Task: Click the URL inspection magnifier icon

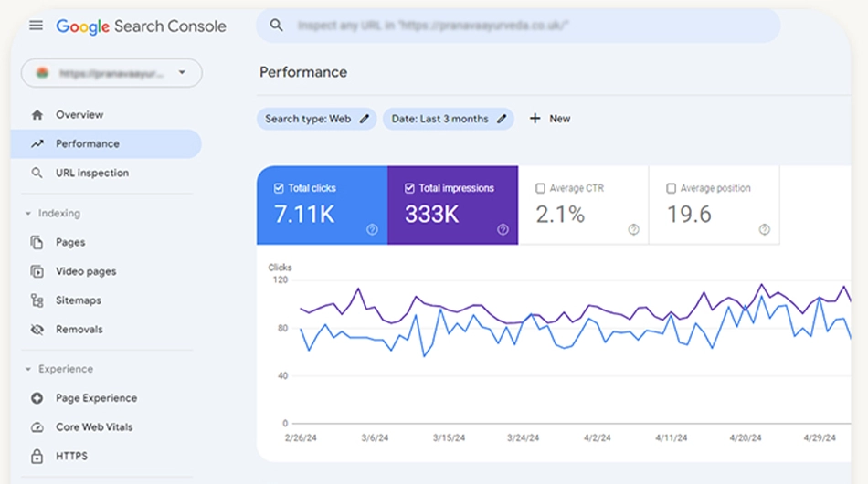Action: [37, 174]
